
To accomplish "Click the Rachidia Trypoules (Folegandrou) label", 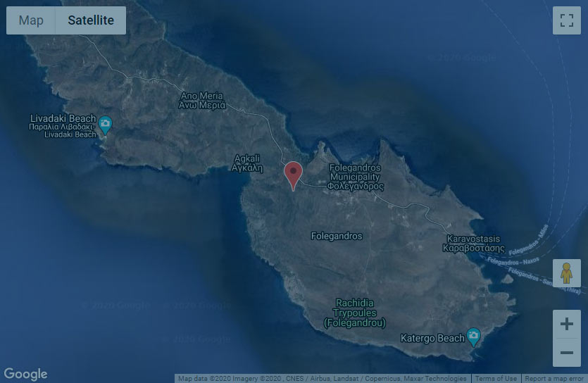I will point(355,313).
